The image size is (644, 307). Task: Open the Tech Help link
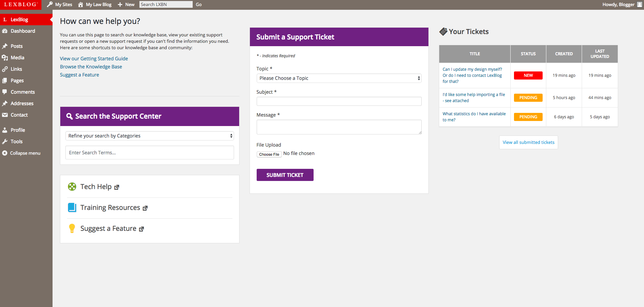coord(96,187)
